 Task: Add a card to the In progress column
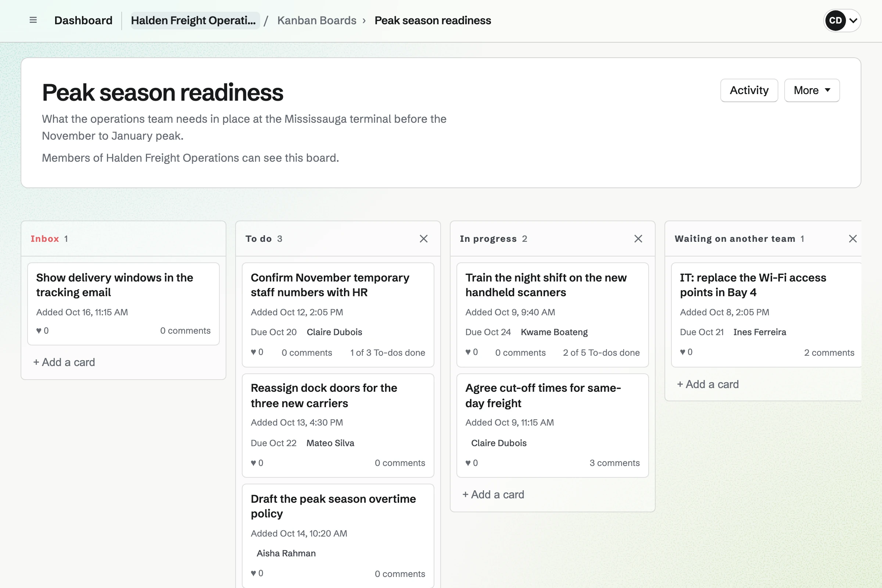(493, 495)
